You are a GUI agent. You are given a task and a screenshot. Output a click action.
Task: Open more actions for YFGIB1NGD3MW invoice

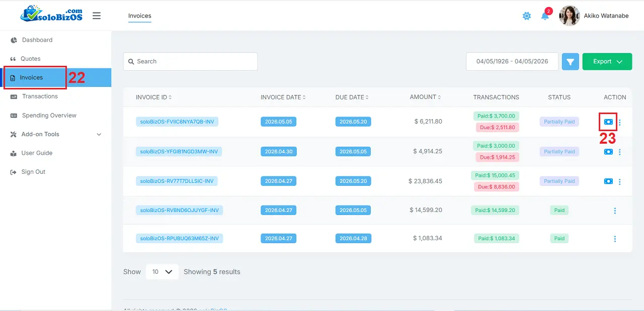(x=620, y=152)
